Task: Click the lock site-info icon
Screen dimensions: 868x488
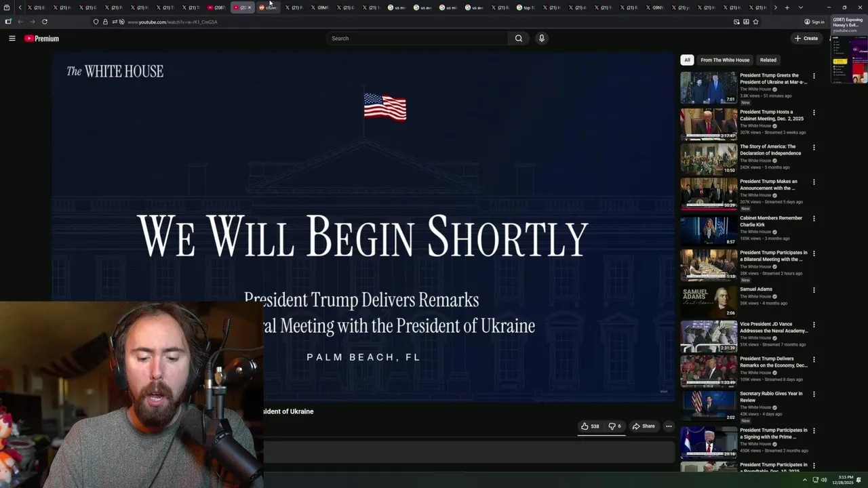Action: click(105, 22)
